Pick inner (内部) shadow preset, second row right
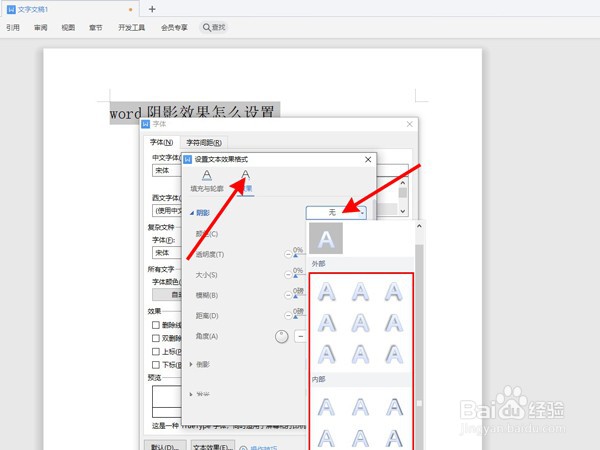The width and height of the screenshot is (600, 450). [x=394, y=438]
